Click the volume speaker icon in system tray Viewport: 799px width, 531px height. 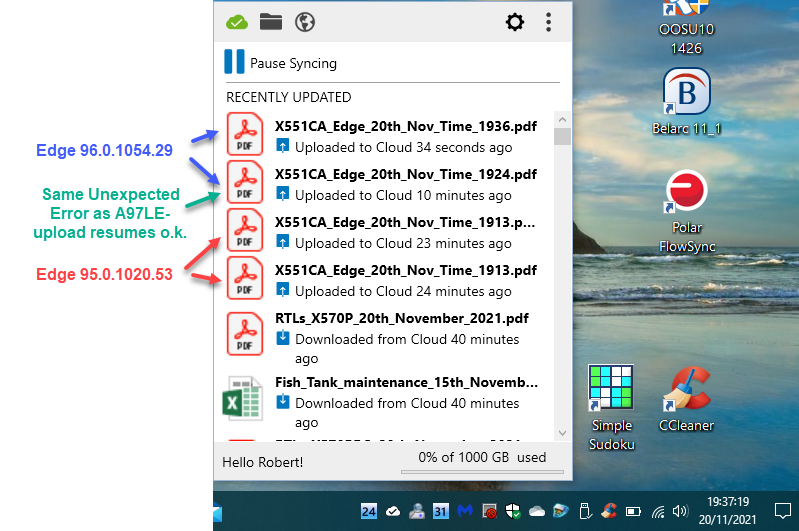pos(681,511)
